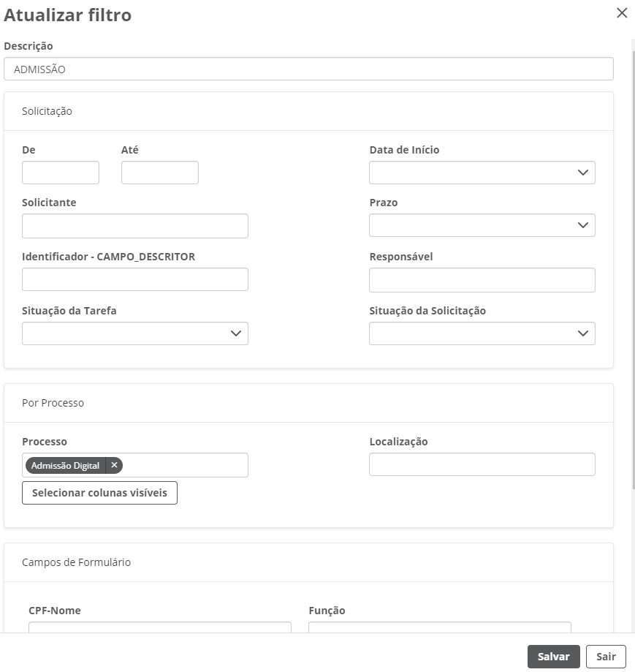Click the Admissão Digital tag label
The width and height of the screenshot is (635, 672).
point(65,466)
